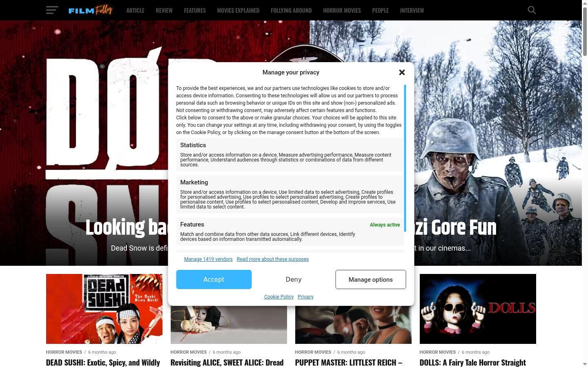Go to the INTERVIEW section
The image size is (588, 368).
click(x=412, y=10)
